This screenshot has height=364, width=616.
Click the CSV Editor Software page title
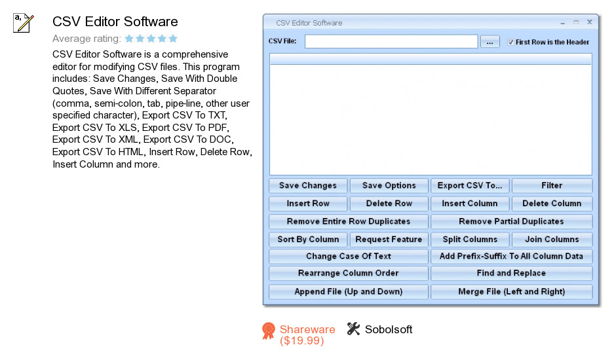[115, 22]
